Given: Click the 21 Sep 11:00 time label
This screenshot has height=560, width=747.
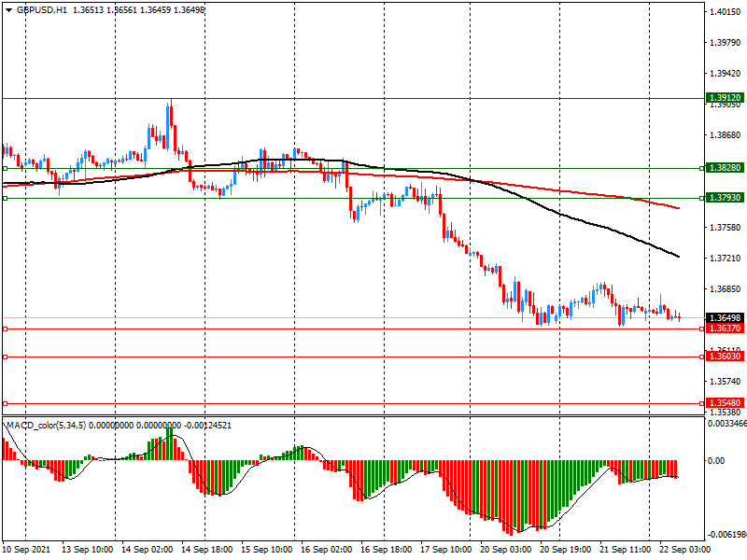Looking at the screenshot, I should [626, 550].
